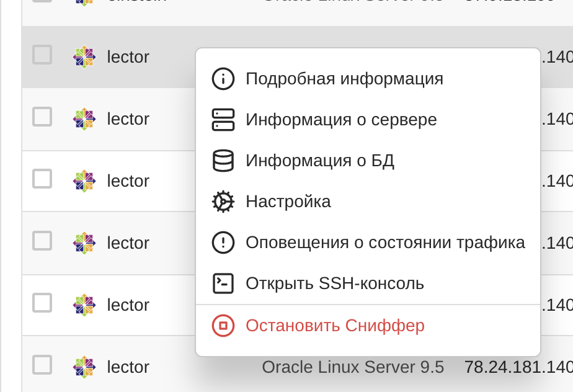Screen dimensions: 573x392
Task: Check the checkbox of the bottom lector row
Action: 42,365
